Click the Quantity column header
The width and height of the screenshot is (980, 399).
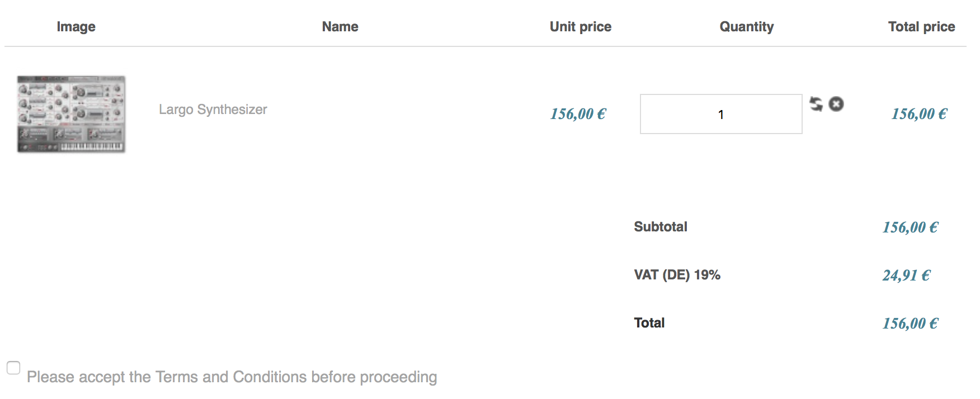point(746,27)
